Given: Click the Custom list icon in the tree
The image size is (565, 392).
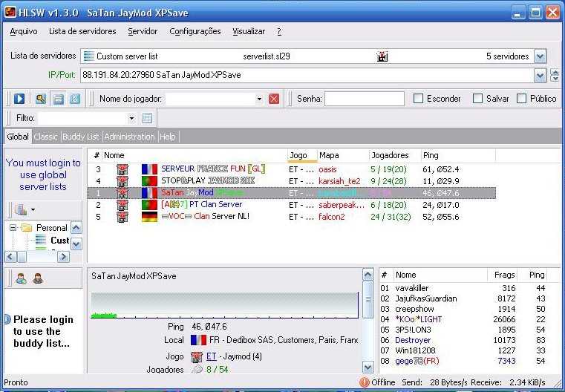Looking at the screenshot, I should (x=41, y=240).
